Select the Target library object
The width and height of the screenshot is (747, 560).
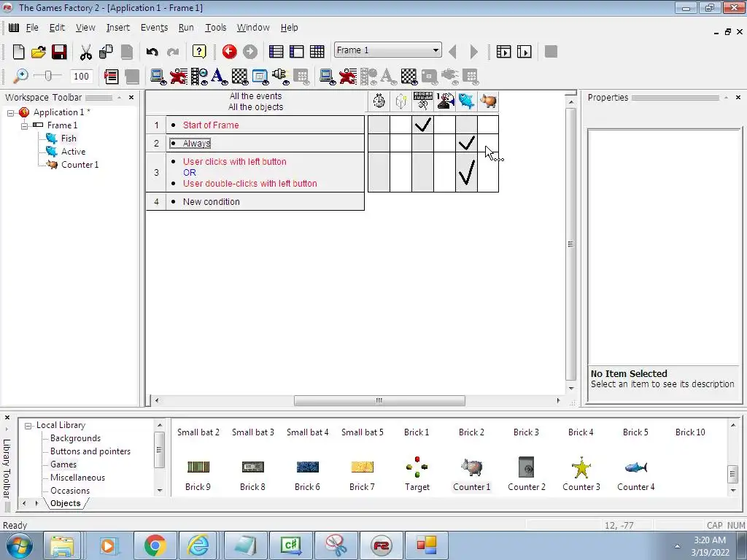tap(417, 467)
